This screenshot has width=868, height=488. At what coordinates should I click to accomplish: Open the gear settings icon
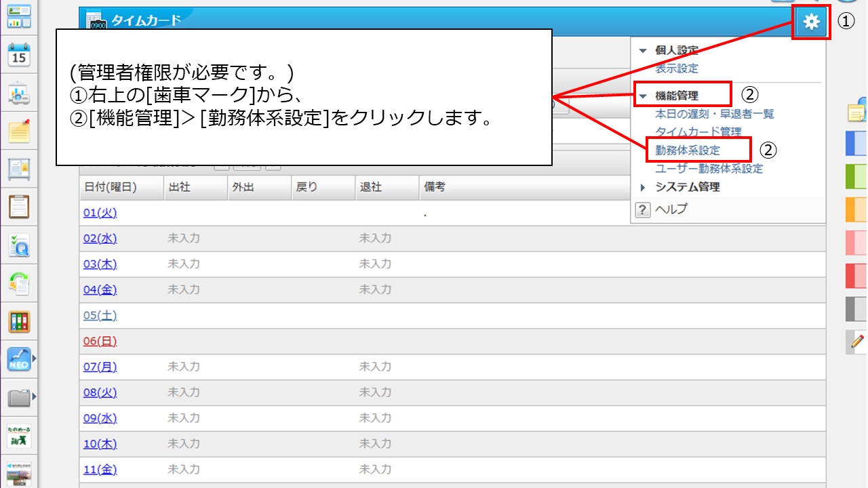click(811, 21)
